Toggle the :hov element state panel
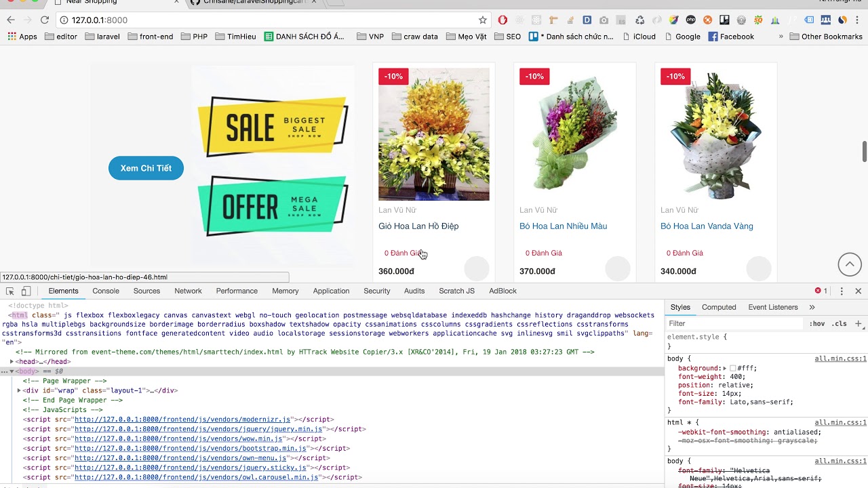The image size is (868, 488). point(817,324)
